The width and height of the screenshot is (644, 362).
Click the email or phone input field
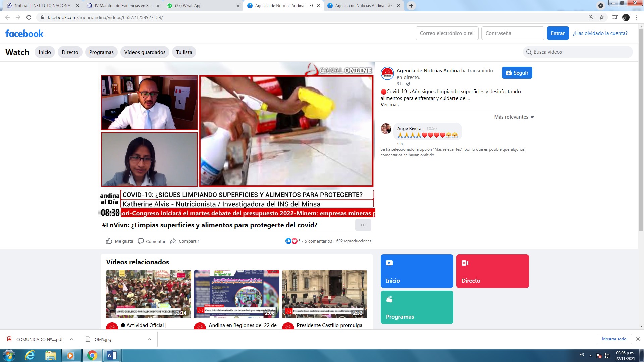pos(447,33)
